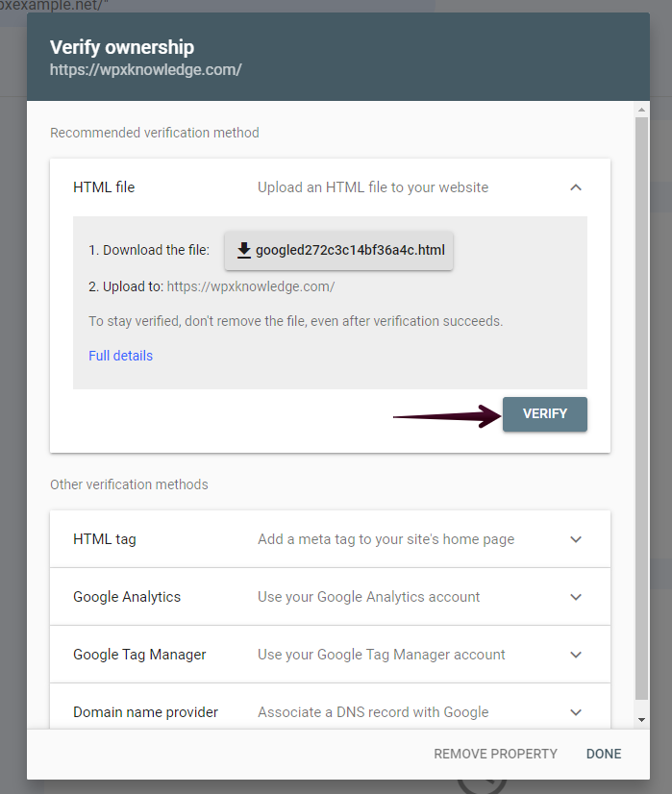This screenshot has height=794, width=672.
Task: Choose the Domain name provider label
Action: pyautogui.click(x=145, y=712)
